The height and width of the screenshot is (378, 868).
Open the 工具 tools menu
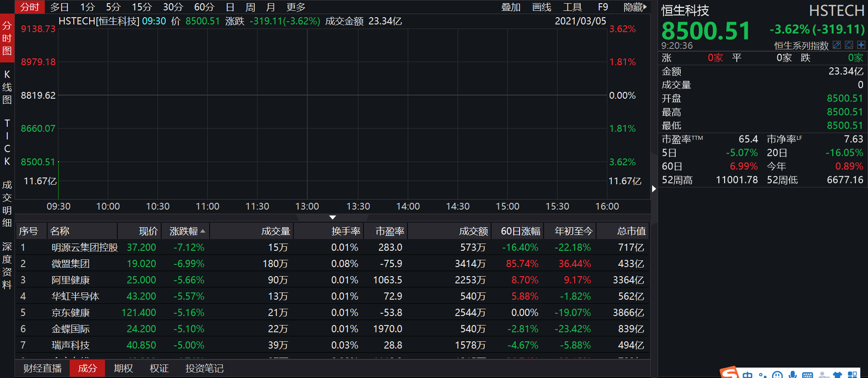pyautogui.click(x=572, y=7)
